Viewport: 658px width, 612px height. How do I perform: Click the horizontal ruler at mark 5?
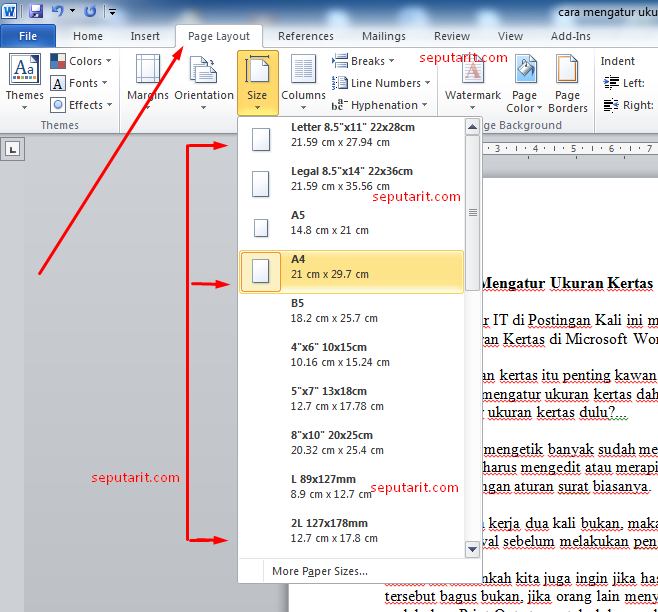[x=573, y=149]
